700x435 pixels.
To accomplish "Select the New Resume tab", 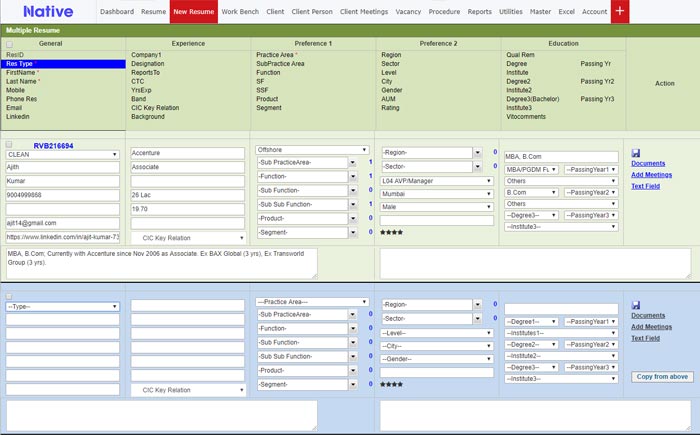I will (194, 12).
